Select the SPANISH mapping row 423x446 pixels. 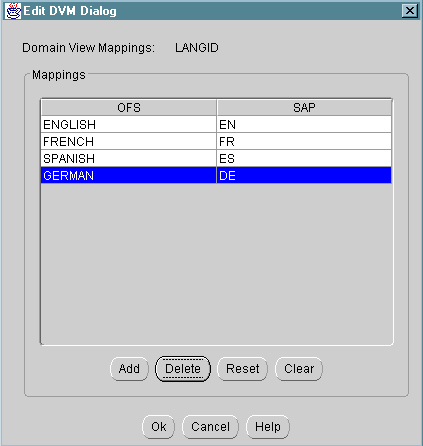[216, 158]
